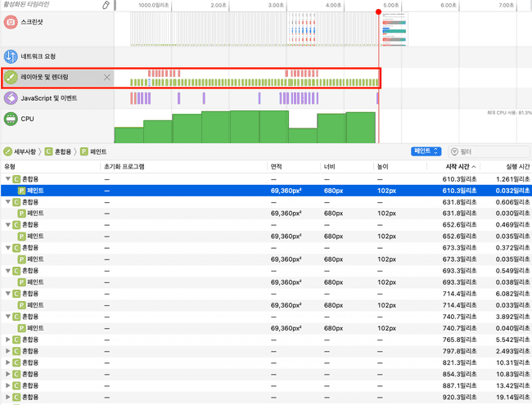Viewport: 532px width, 405px height.
Task: Remove the 레이아웃 및 렌더링 timeline with X
Action: 106,77
